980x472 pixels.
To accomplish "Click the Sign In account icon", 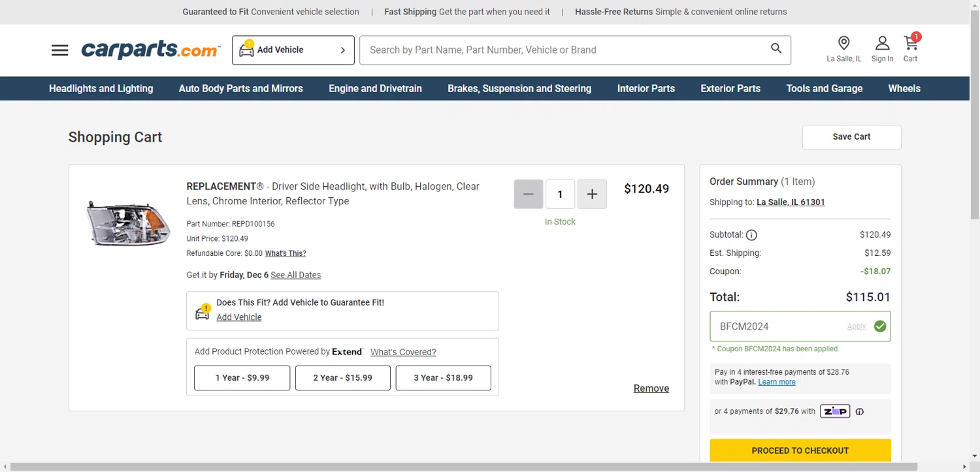I will pos(882,44).
